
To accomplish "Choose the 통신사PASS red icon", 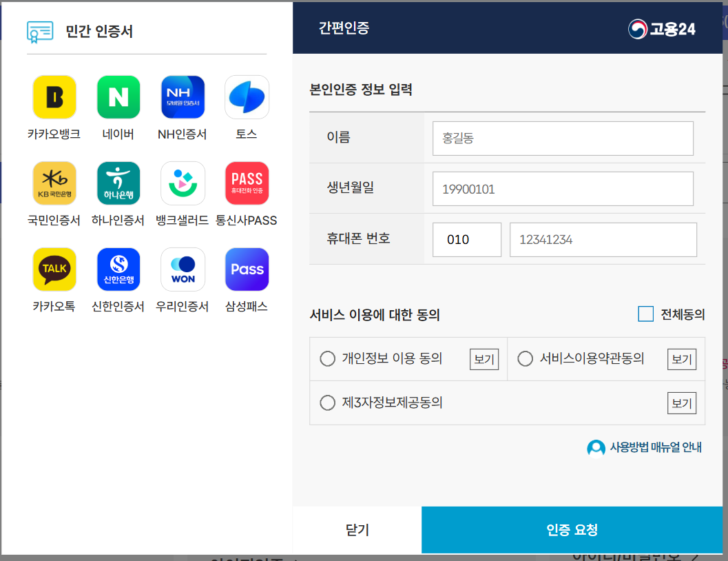I will point(247,183).
